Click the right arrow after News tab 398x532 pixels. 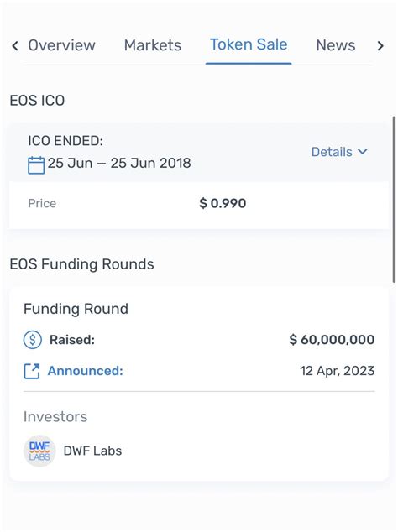pos(380,45)
